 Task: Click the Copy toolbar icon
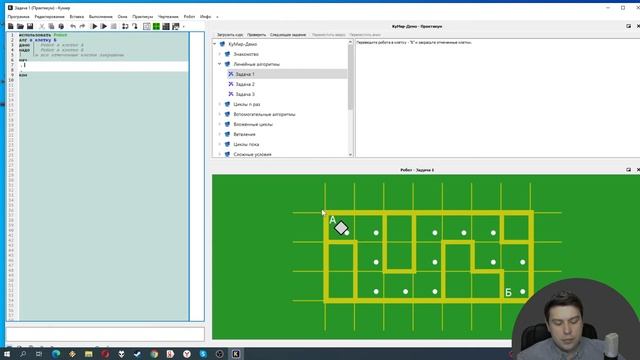click(51, 26)
